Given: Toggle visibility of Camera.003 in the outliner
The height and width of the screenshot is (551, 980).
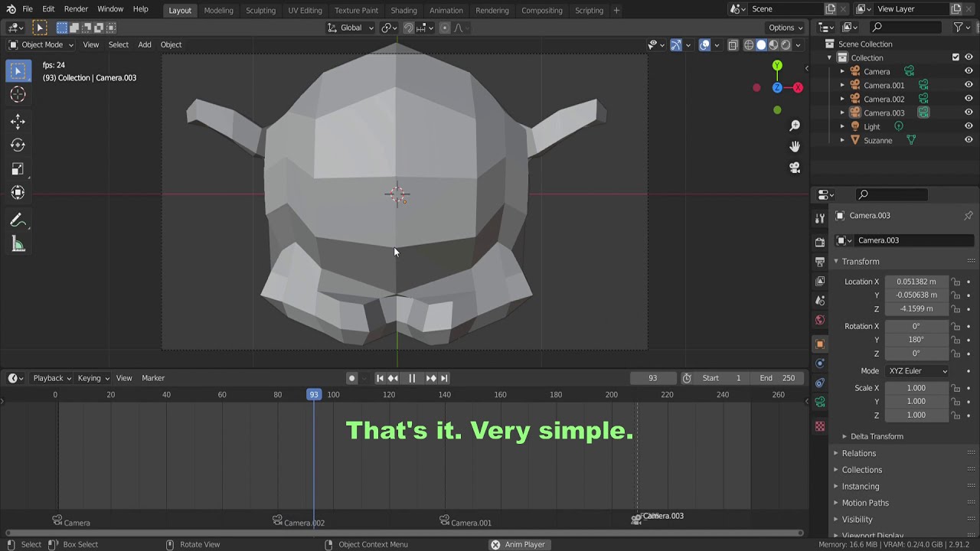Looking at the screenshot, I should point(968,112).
